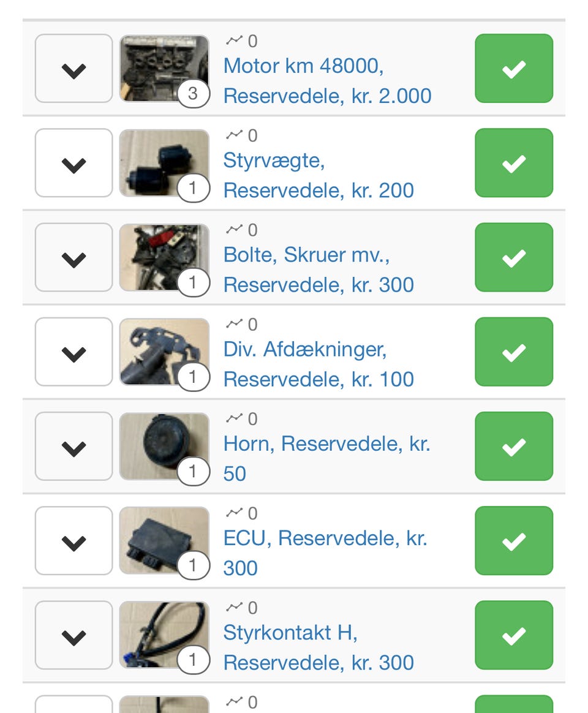Image resolution: width=588 pixels, height=713 pixels.
Task: Open the chevron dropdown for the Horn listing
Action: coord(74,446)
